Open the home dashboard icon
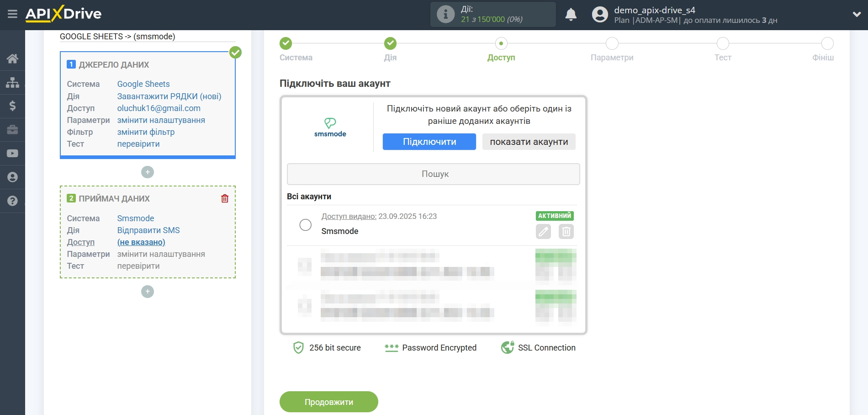Screen dimensions: 868x415 click(x=12, y=59)
